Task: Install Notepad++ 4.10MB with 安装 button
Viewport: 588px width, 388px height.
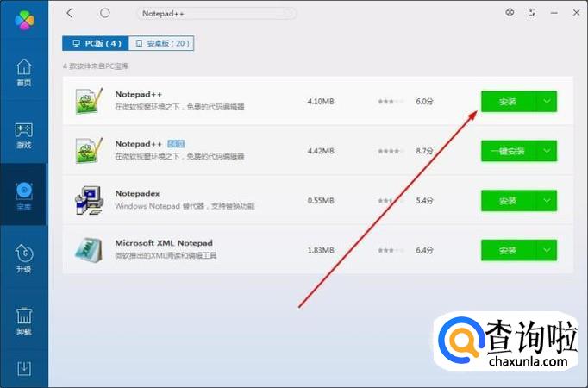Action: tap(509, 102)
